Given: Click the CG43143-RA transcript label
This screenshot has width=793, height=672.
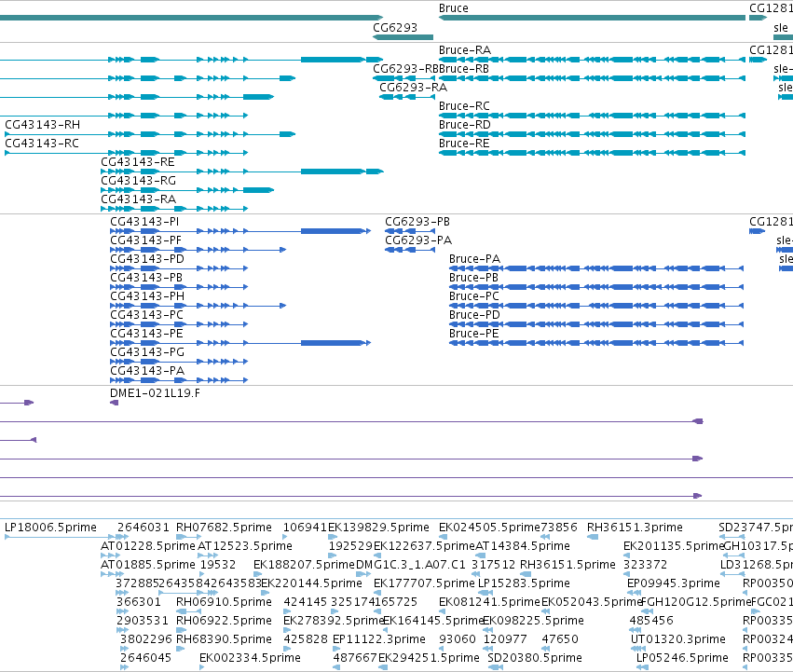Looking at the screenshot, I should point(139,199).
